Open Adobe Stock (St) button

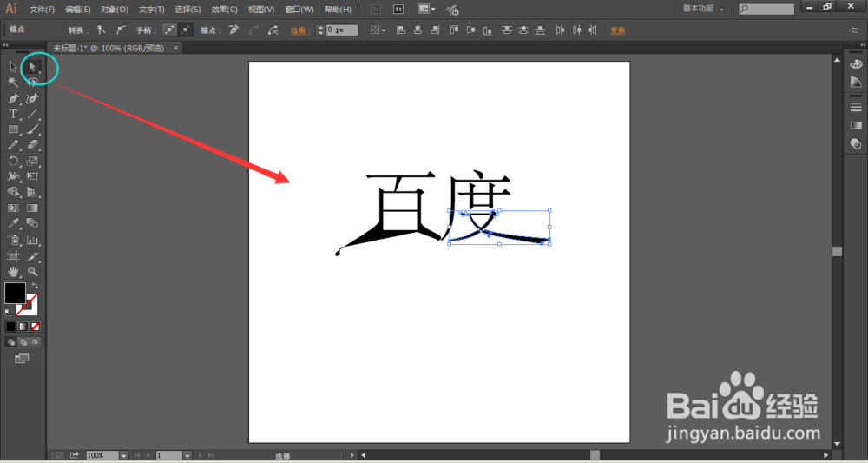coord(398,10)
